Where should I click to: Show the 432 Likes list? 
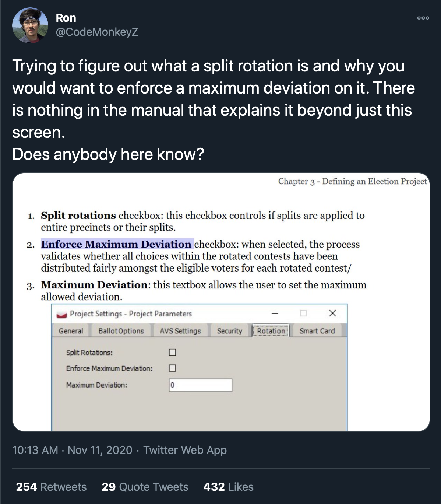coord(229,487)
